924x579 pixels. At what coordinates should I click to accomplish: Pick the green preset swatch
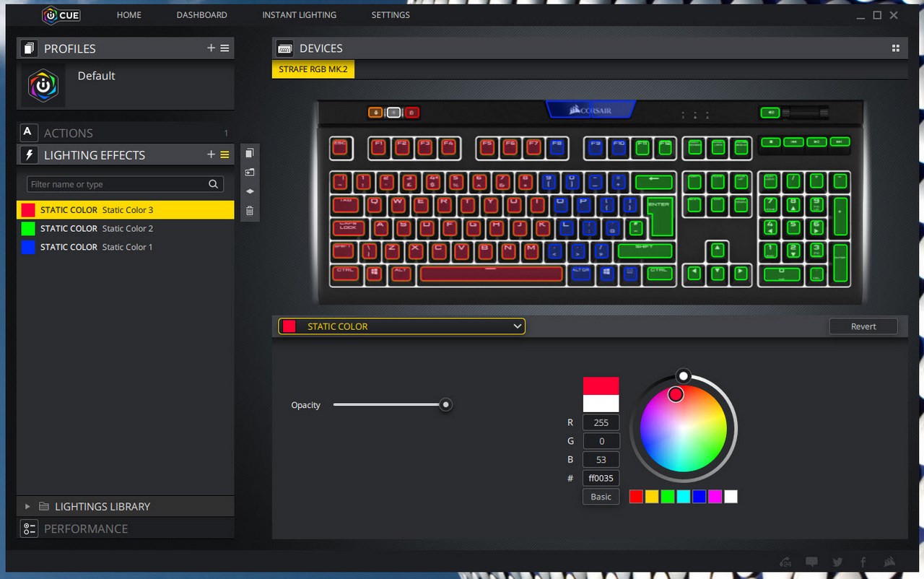(x=668, y=497)
